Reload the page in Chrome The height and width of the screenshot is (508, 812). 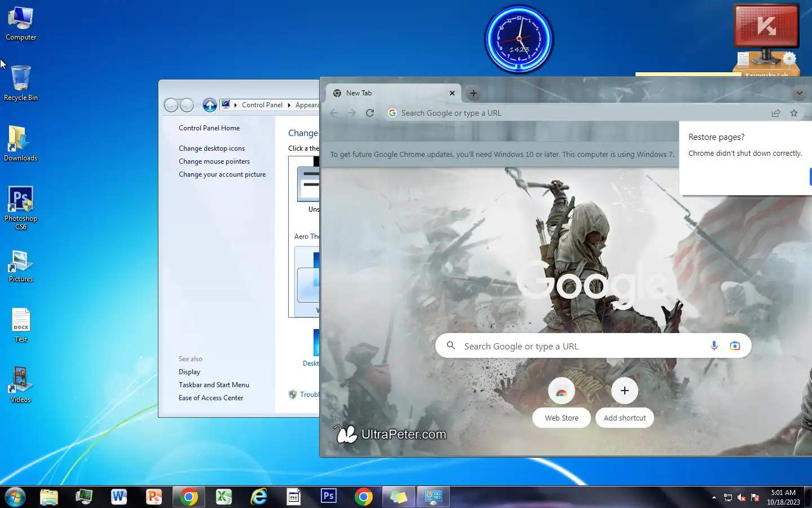click(x=370, y=113)
